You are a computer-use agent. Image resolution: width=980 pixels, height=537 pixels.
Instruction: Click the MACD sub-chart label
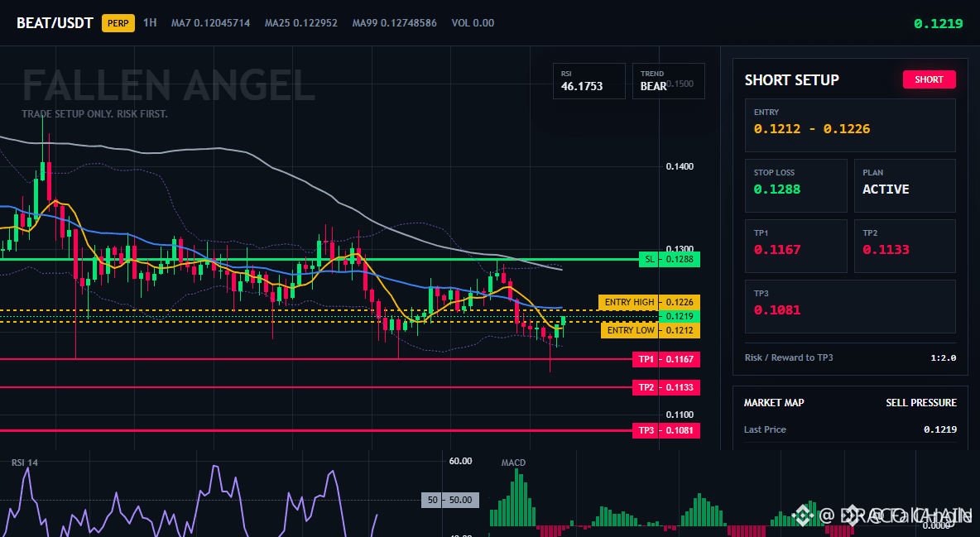click(x=513, y=463)
